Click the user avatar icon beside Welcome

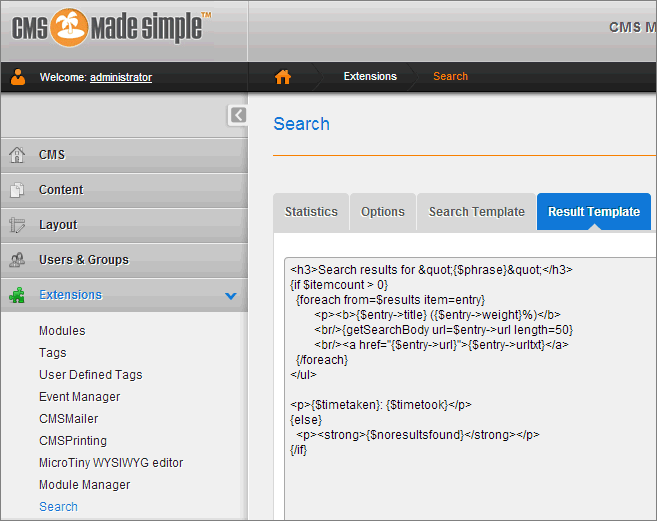click(18, 77)
